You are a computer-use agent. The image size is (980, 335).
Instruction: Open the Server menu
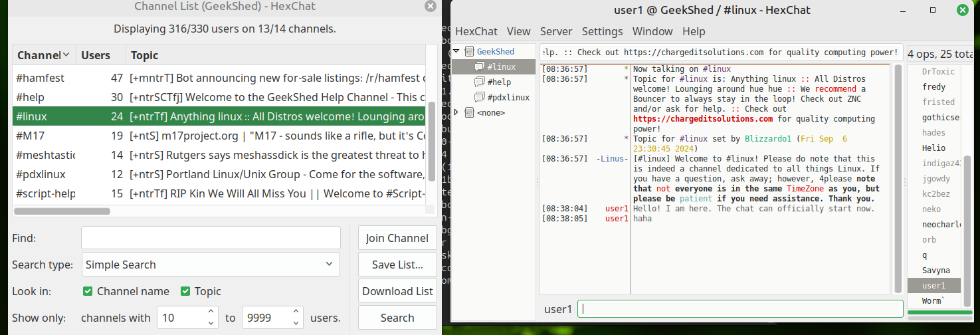(556, 31)
